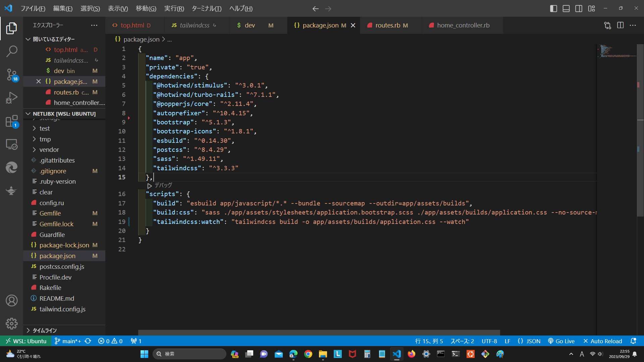Click the notifications bell in status bar
The image size is (644, 362).
point(633,341)
